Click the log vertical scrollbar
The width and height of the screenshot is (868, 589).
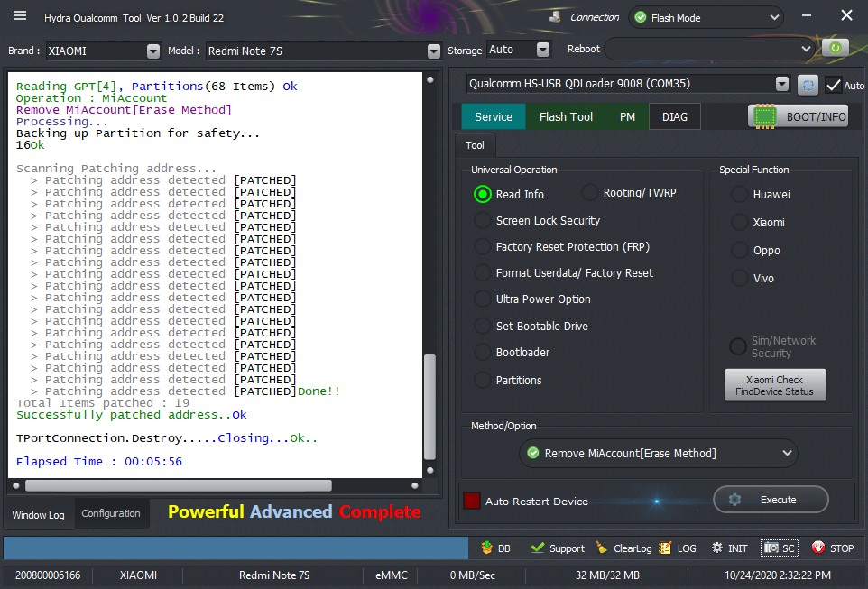(430, 397)
